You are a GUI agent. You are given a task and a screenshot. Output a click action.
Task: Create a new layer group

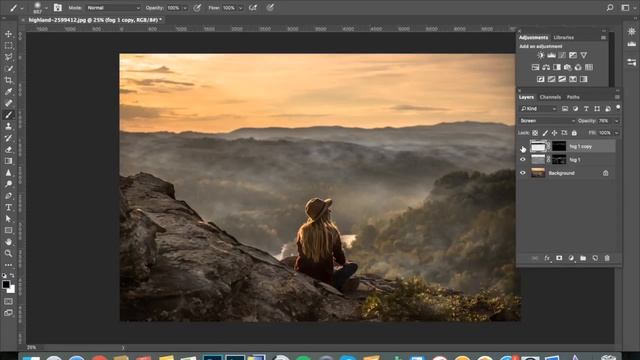(583, 258)
